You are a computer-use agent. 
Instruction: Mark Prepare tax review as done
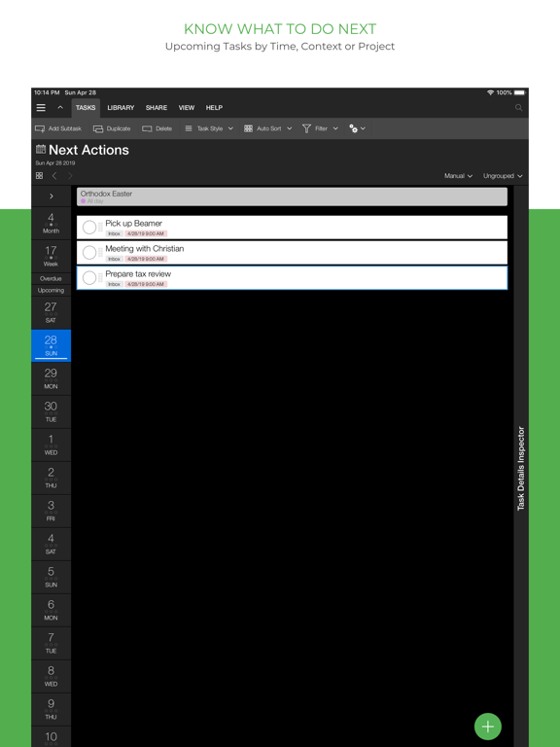(x=89, y=278)
